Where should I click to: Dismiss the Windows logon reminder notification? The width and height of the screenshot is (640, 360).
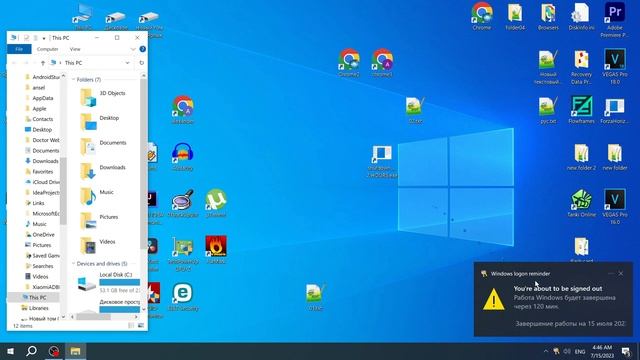(x=621, y=273)
